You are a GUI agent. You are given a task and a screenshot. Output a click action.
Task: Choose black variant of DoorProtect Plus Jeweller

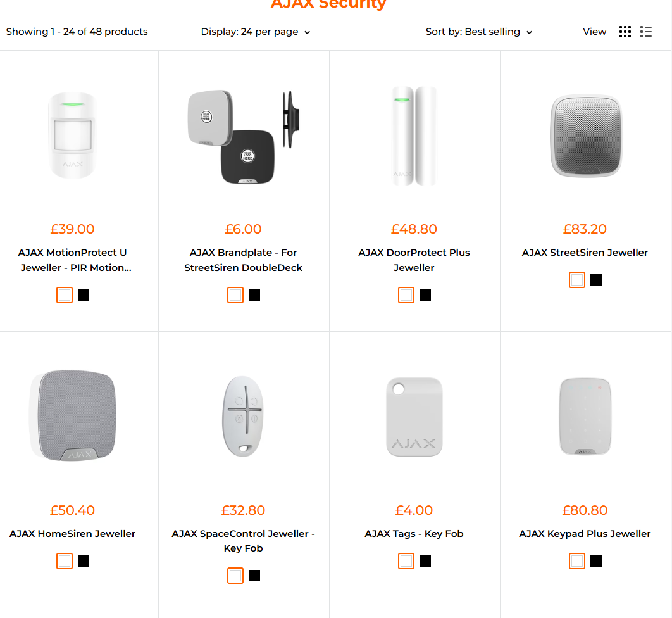tap(425, 295)
